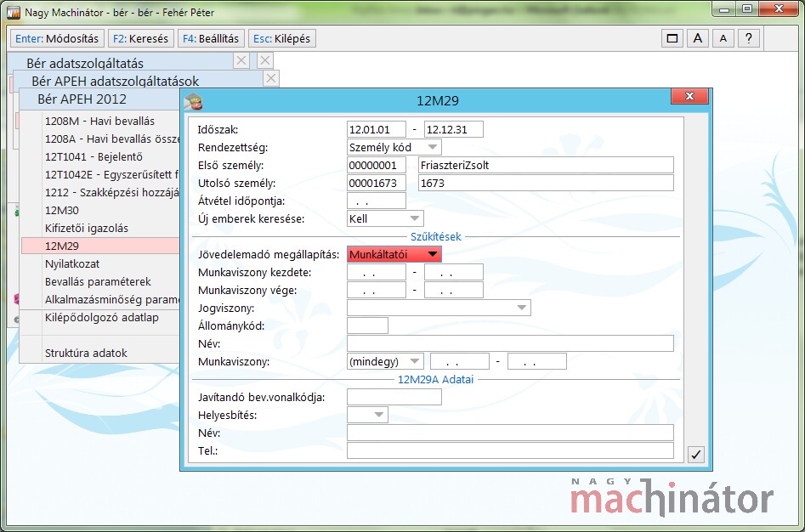
Task: Open the Rendezettség dropdown
Action: [394, 147]
